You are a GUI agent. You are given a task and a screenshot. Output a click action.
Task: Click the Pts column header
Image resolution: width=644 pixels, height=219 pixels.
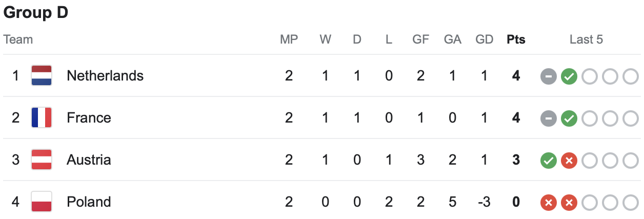coord(516,39)
